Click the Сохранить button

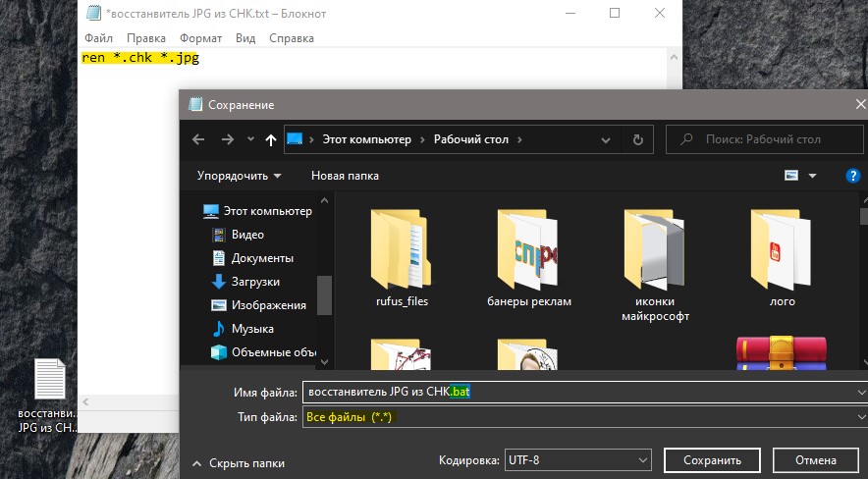[712, 460]
